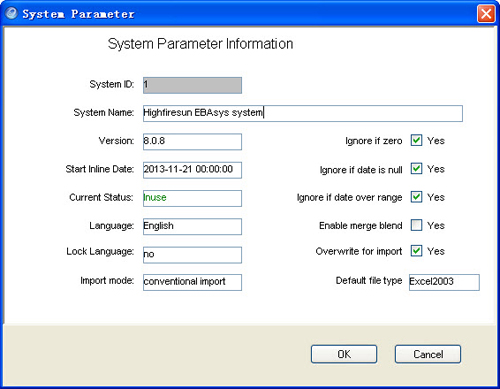Toggle the Overwrite for import checkbox

tap(416, 251)
